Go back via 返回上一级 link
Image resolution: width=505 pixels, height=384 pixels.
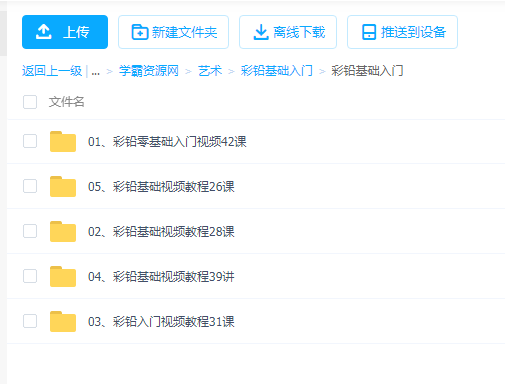tap(52, 71)
